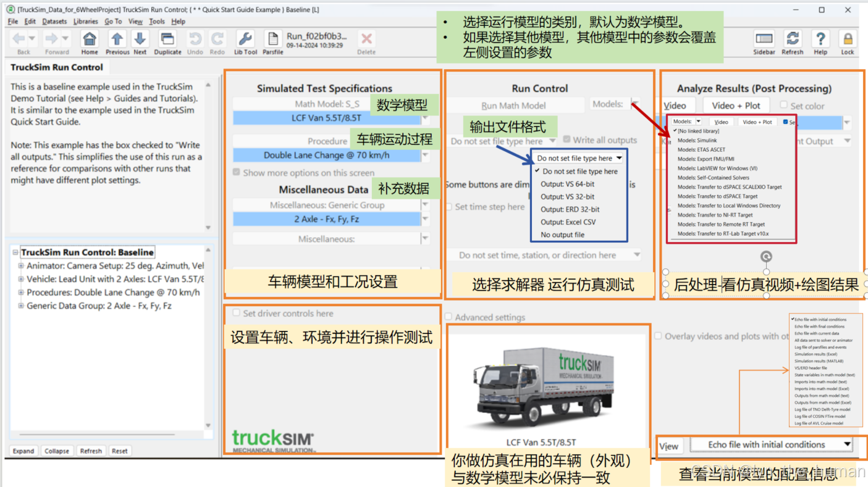The width and height of the screenshot is (868, 487).
Task: Click the notes panel scroll-up arrow
Action: [208, 85]
